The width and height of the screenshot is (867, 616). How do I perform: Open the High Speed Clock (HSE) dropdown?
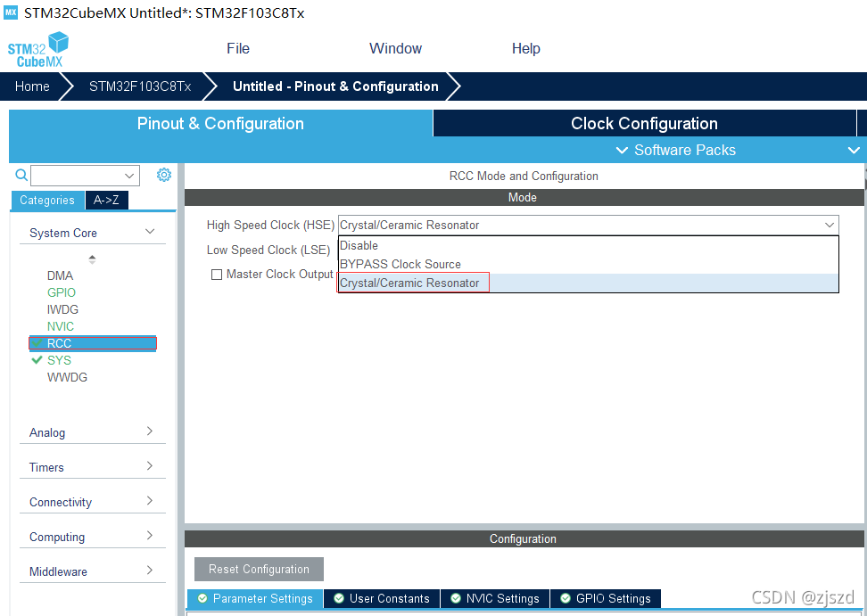click(x=589, y=225)
